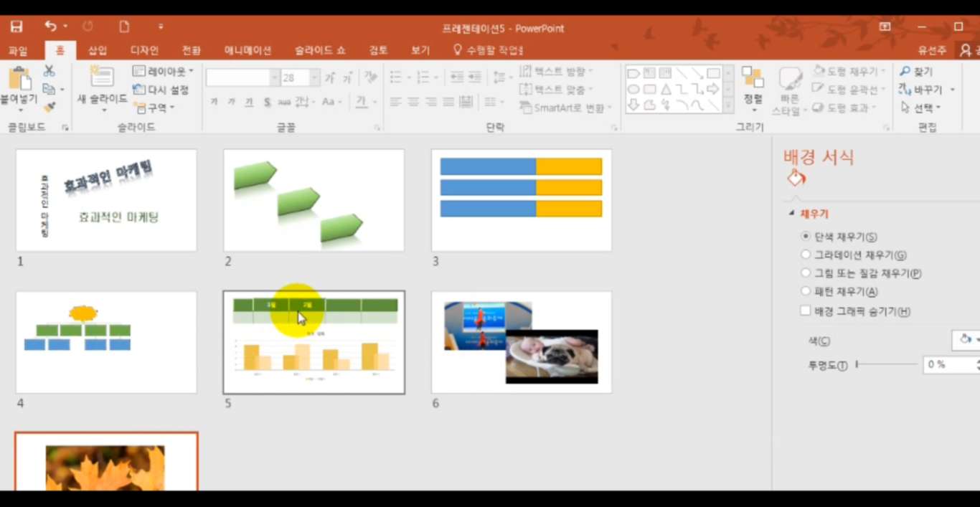Enable Hide background graphics checkbox
Image resolution: width=980 pixels, height=507 pixels.
806,311
